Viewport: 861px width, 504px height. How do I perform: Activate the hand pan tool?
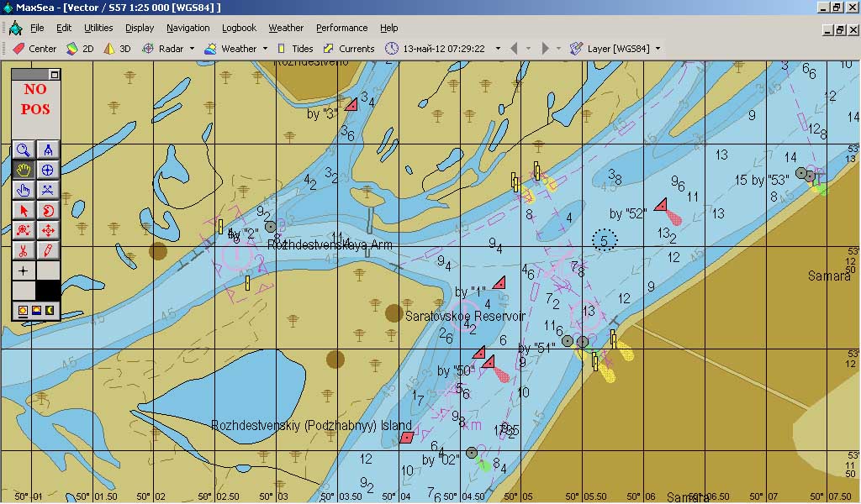pyautogui.click(x=24, y=171)
